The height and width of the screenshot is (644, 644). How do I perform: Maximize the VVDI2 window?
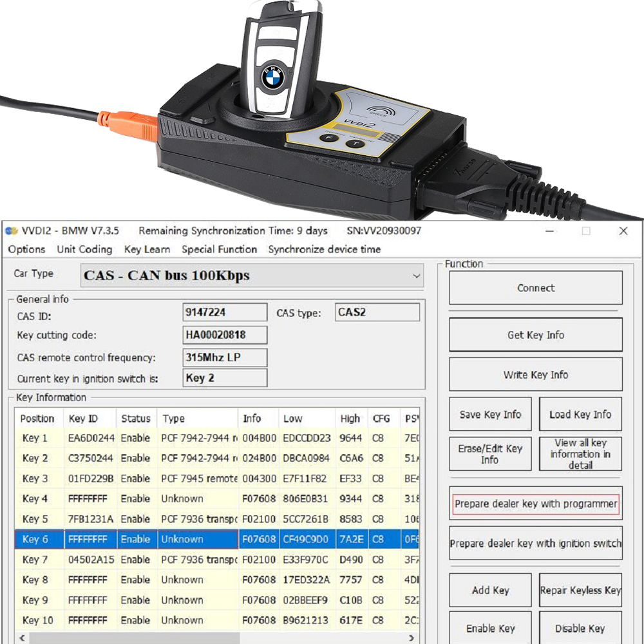tap(586, 231)
